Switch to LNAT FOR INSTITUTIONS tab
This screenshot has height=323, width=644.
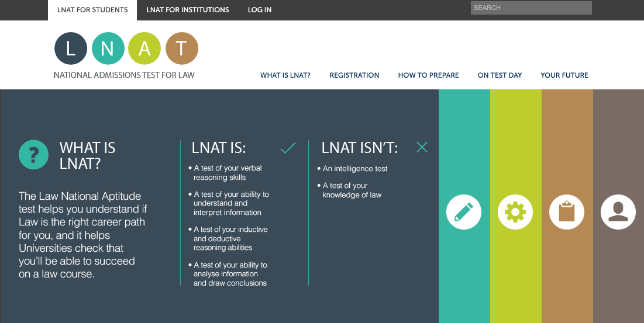[x=188, y=10]
